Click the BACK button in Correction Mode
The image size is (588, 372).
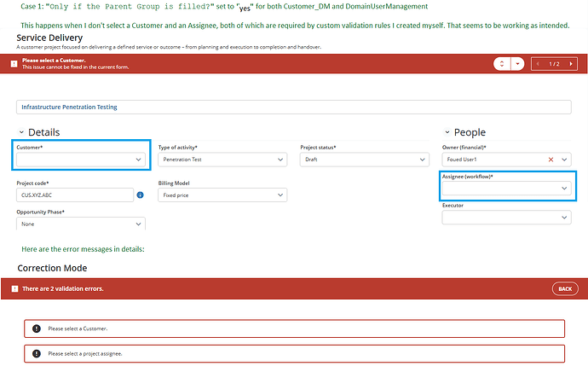click(565, 288)
